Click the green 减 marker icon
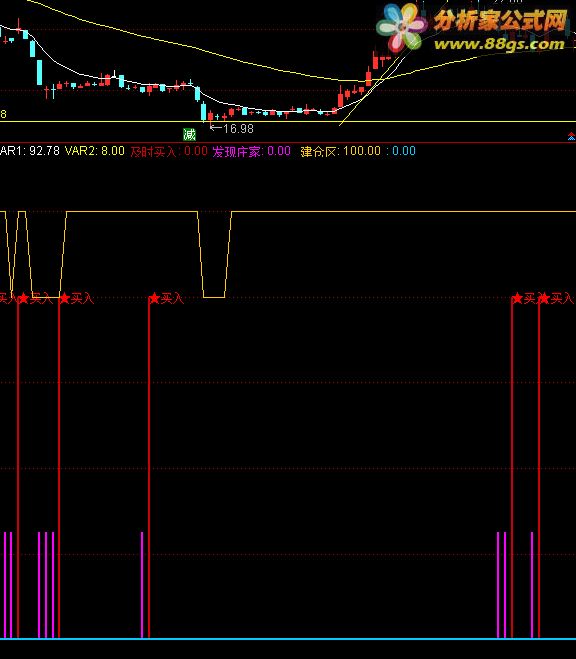Screen dimensions: 576x659 (189, 134)
